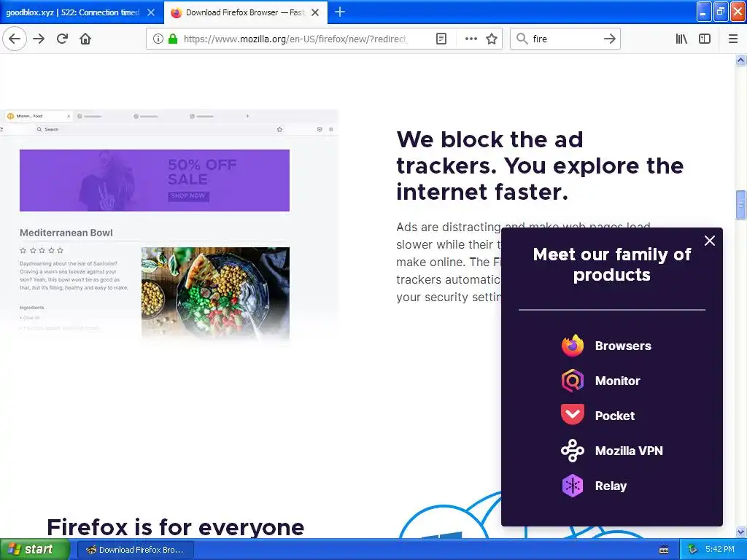This screenshot has width=747, height=560.
Task: Open the Relay product link
Action: pyautogui.click(x=611, y=486)
